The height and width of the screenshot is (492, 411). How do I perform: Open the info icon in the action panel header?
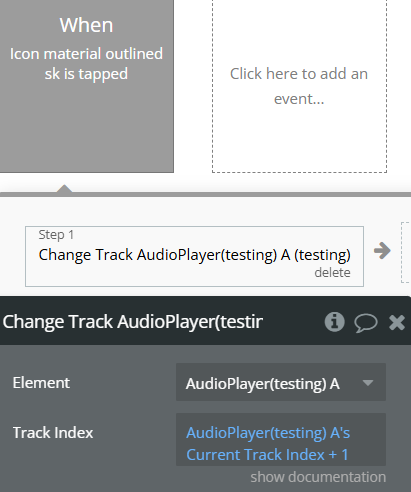coord(334,322)
